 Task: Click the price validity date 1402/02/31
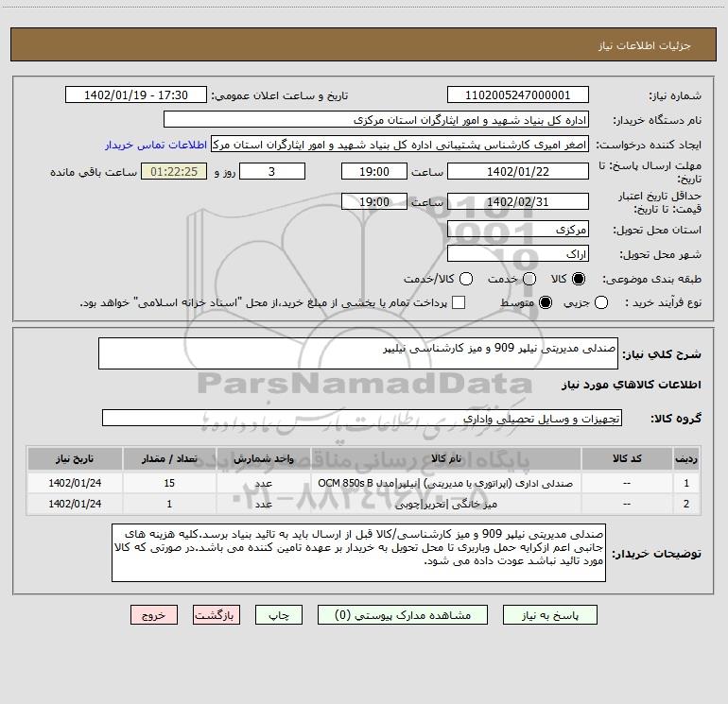click(x=518, y=201)
